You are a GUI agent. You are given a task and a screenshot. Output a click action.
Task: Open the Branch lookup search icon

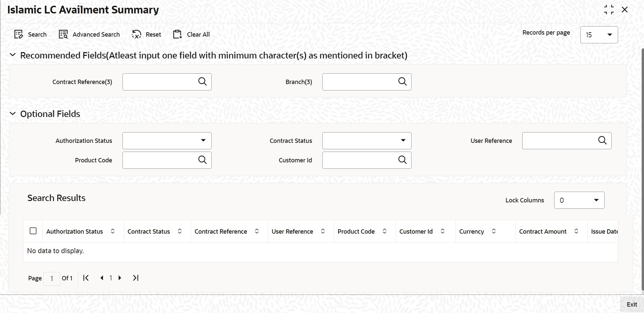402,82
